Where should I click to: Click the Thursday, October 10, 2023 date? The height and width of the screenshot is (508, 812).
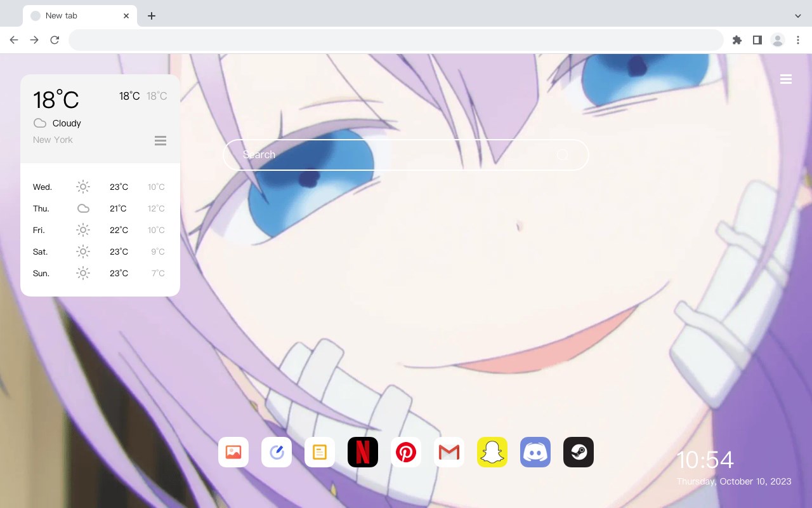[734, 481]
